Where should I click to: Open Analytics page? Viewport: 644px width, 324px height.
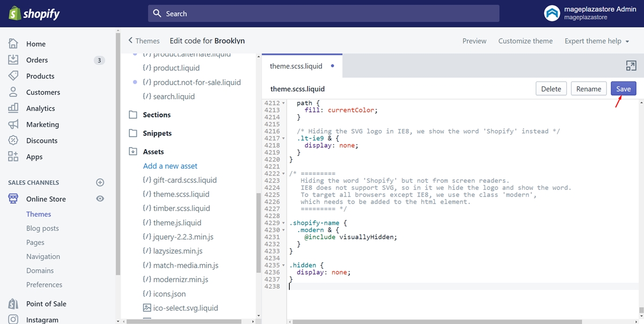click(x=41, y=108)
